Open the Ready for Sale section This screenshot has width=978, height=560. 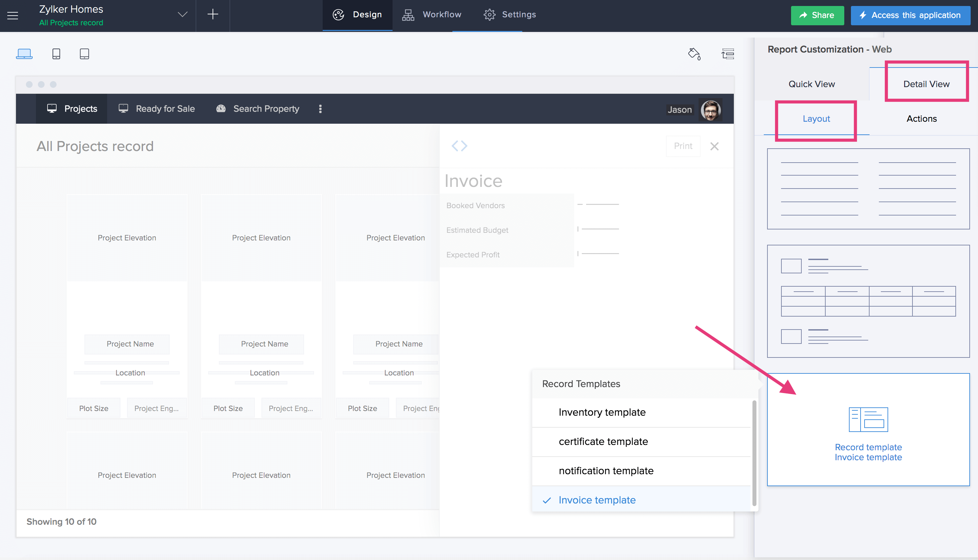[x=157, y=109]
